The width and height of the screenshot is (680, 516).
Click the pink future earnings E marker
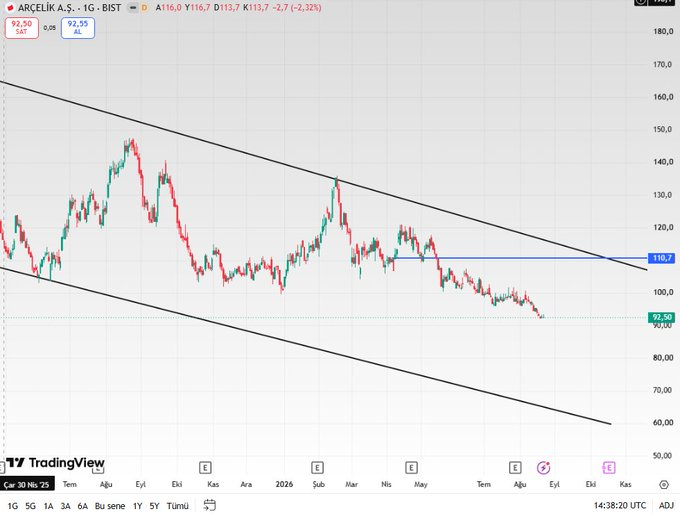point(609,467)
